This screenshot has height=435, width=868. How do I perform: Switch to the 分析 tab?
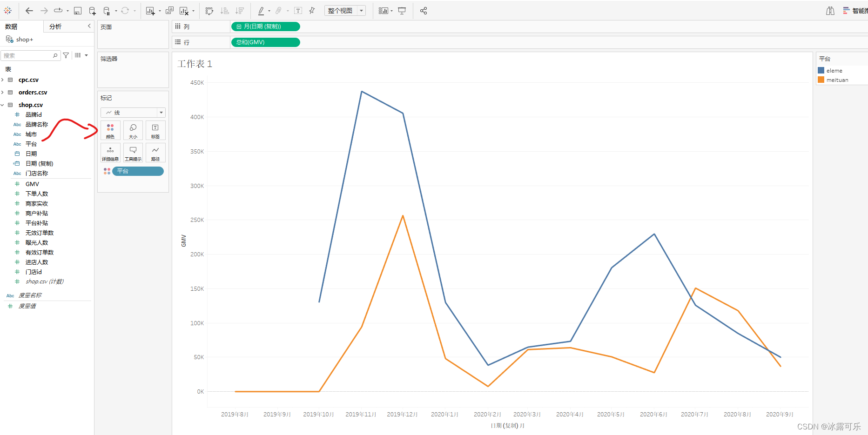[x=55, y=27]
